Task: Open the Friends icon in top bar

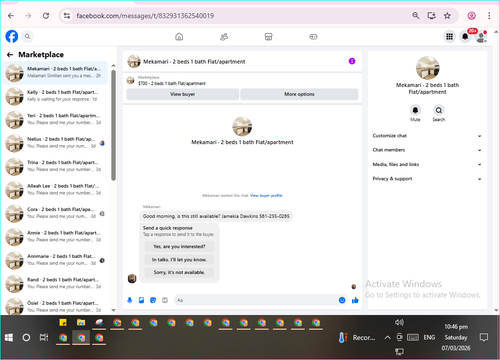Action: pos(224,37)
